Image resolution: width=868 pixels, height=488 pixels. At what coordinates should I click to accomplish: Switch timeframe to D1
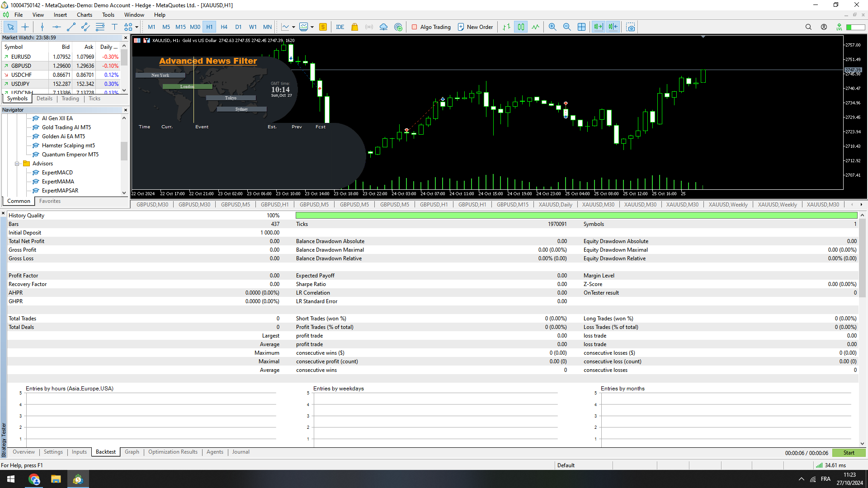pyautogui.click(x=238, y=27)
